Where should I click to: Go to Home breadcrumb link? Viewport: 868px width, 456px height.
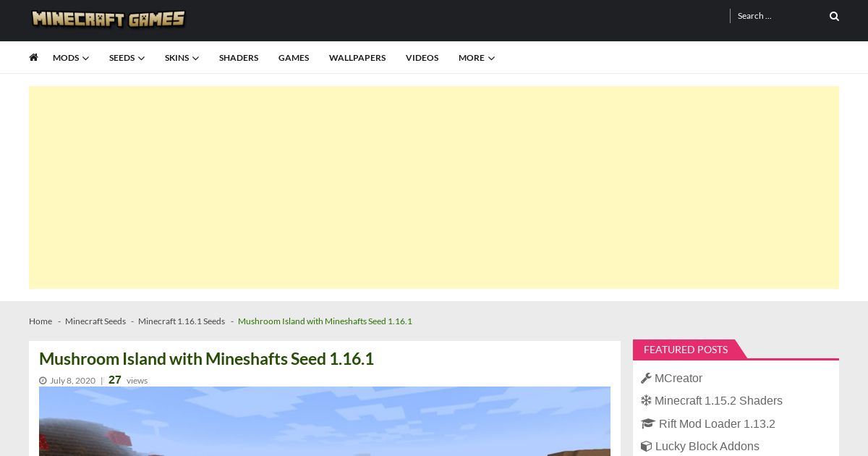[x=41, y=321]
